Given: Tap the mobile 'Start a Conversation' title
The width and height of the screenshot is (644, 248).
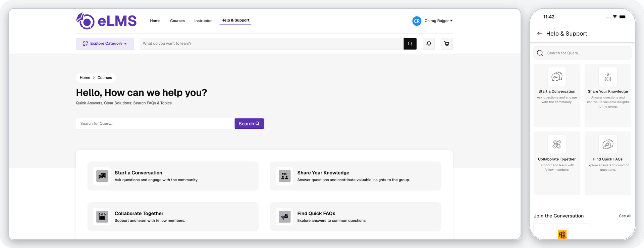Looking at the screenshot, I should (x=557, y=91).
